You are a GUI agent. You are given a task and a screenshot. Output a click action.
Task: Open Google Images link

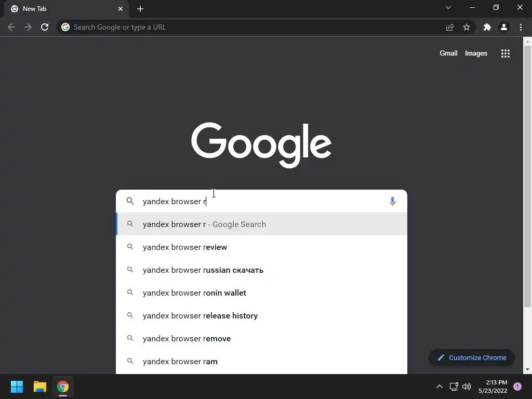click(476, 54)
